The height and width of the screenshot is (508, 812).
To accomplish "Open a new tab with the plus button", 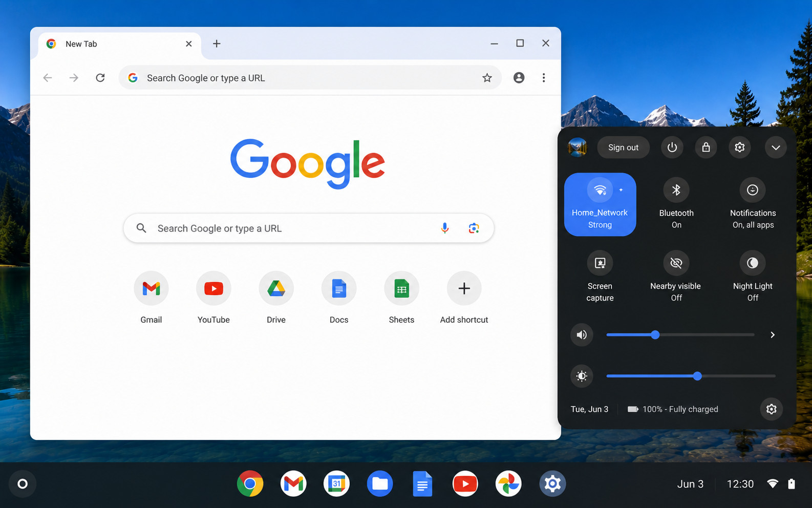I will pos(217,44).
